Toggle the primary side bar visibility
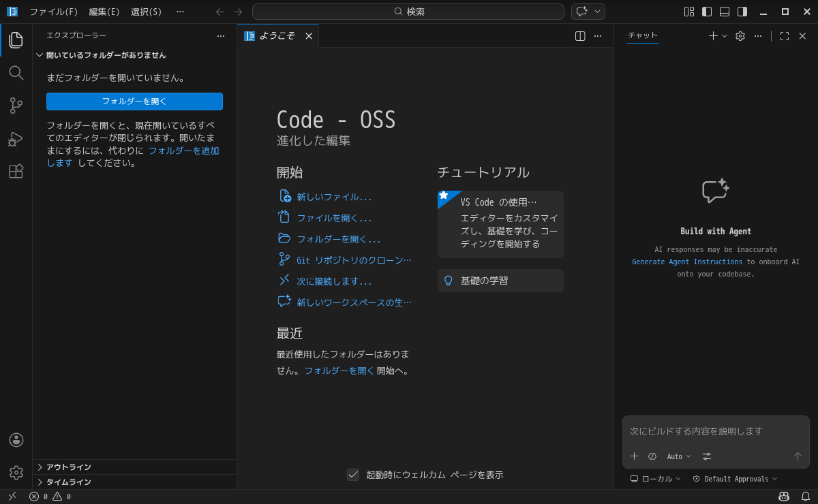This screenshot has width=818, height=504. pyautogui.click(x=707, y=12)
